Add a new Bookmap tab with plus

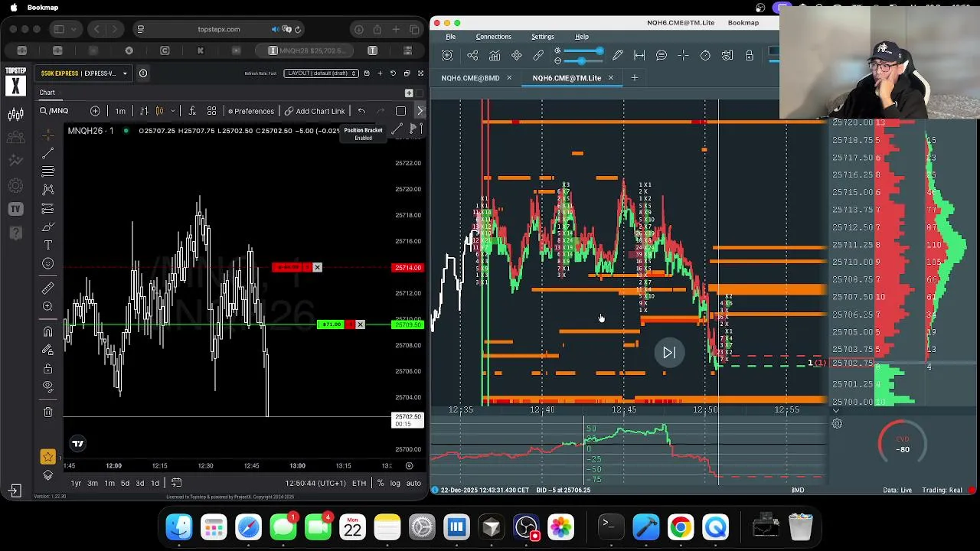tap(634, 78)
